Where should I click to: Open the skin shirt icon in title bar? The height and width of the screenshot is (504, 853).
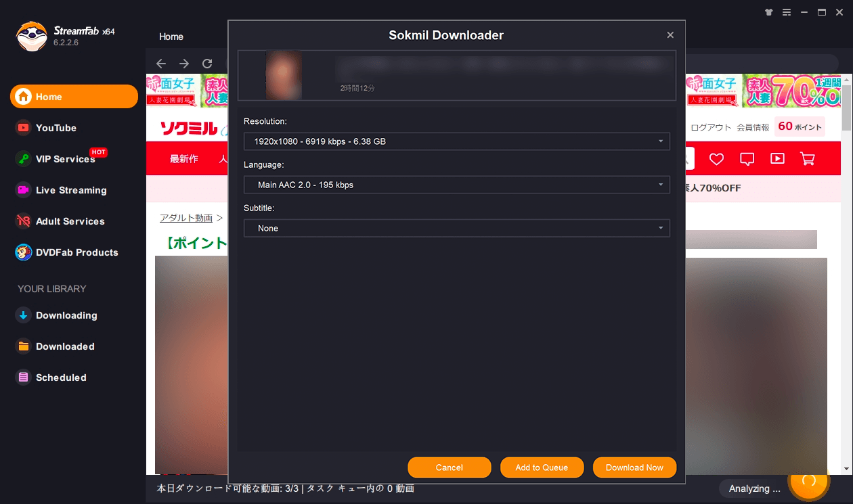point(768,12)
